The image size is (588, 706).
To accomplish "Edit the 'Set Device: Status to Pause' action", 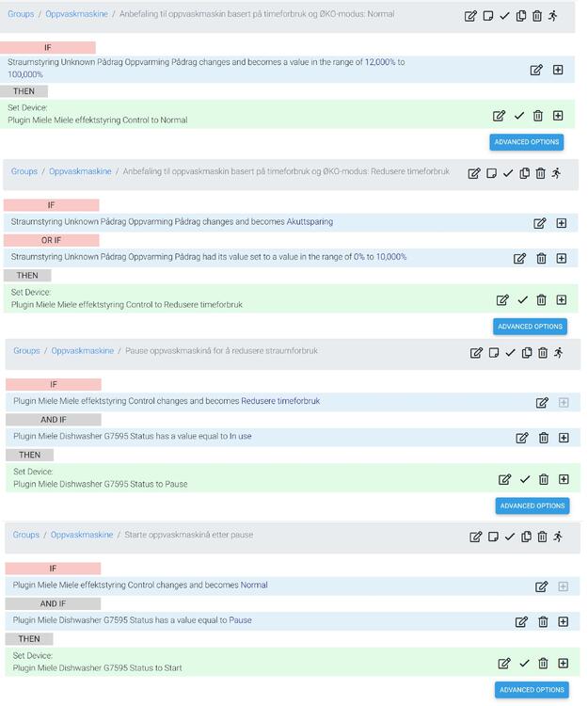I will pyautogui.click(x=504, y=479).
